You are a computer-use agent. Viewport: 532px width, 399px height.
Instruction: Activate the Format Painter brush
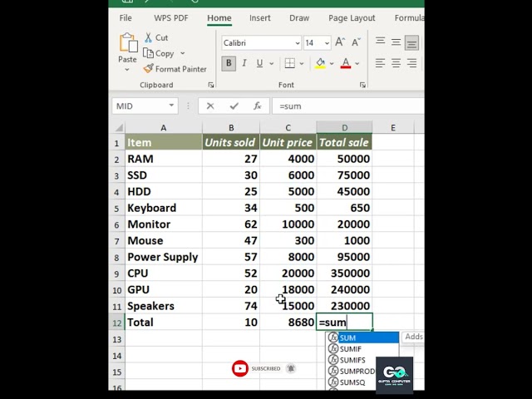coord(148,68)
